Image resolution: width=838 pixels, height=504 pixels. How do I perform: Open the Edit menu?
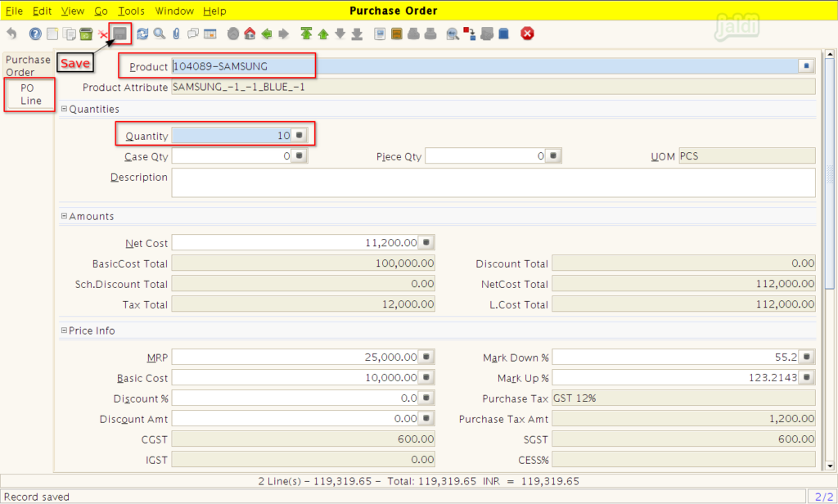(43, 11)
